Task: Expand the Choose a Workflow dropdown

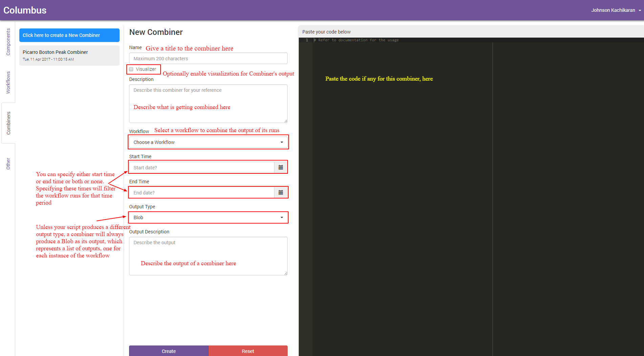Action: 208,142
